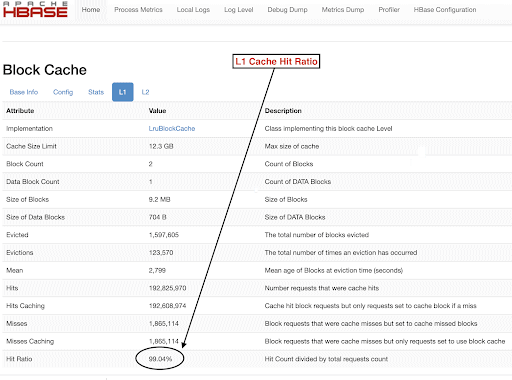
Task: Go to Local Logs
Action: point(193,10)
